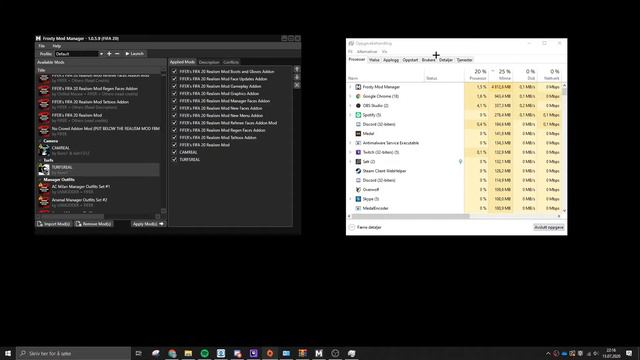Expand Spotify (5) process row
Screen dimensions: 640x360
350,115
